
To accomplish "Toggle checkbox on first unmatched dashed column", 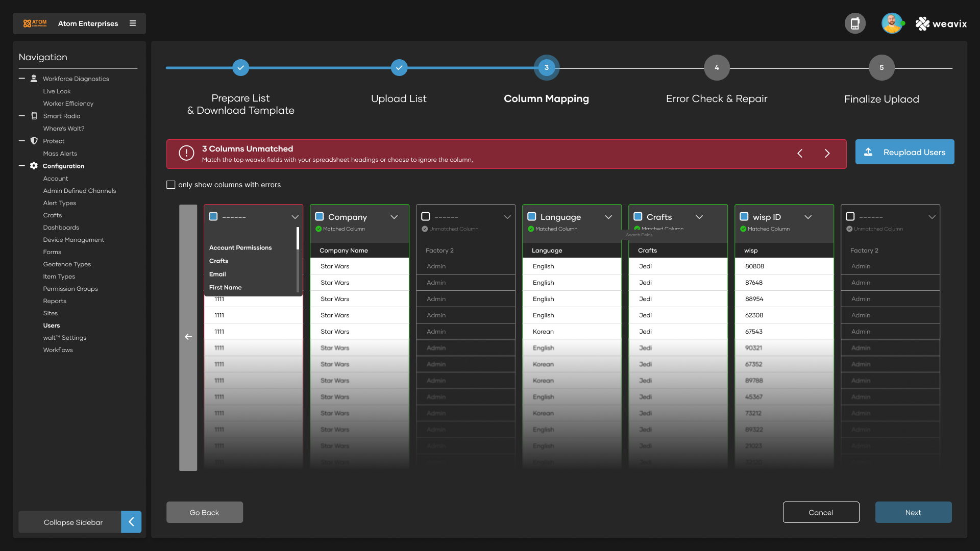I will point(213,216).
